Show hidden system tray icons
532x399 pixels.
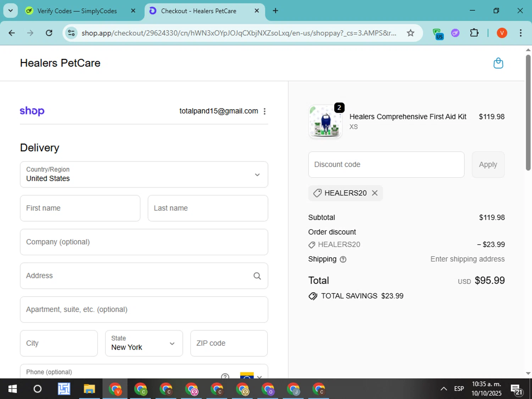(x=444, y=389)
